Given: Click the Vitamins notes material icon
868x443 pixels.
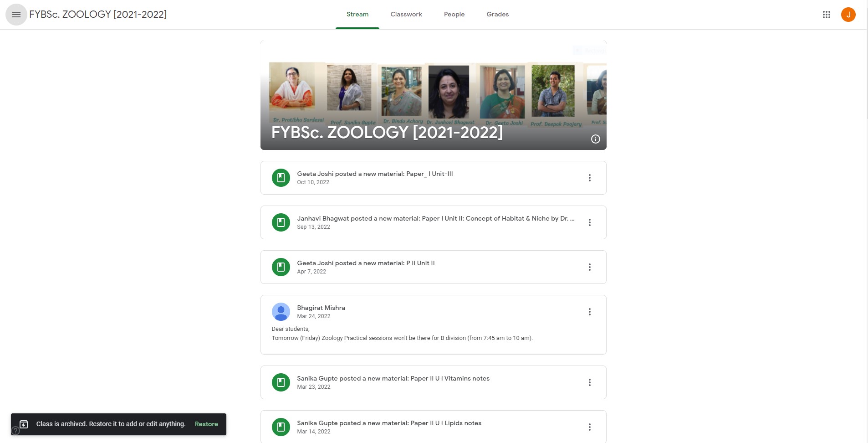Looking at the screenshot, I should coord(281,382).
